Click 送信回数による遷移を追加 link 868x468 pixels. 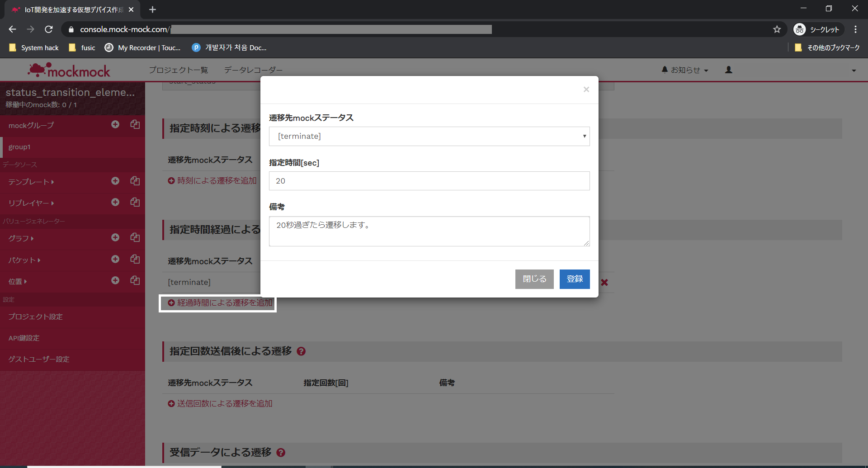click(220, 404)
